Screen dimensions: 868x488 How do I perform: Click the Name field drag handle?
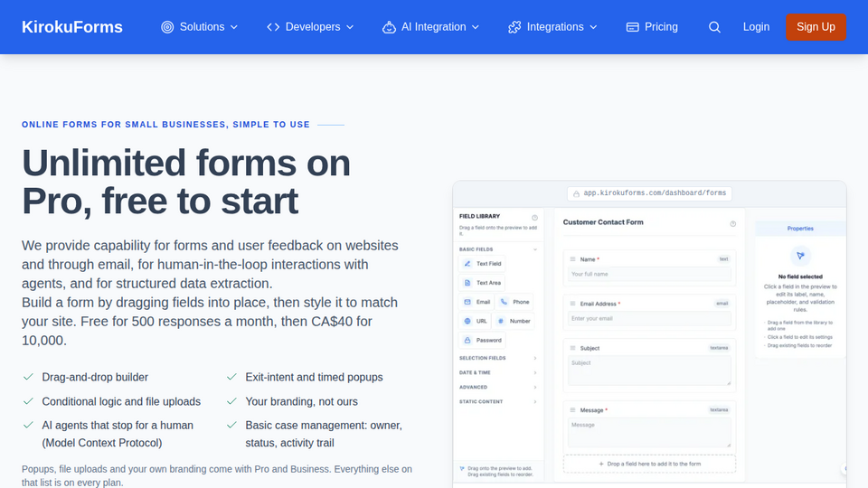pyautogui.click(x=573, y=259)
